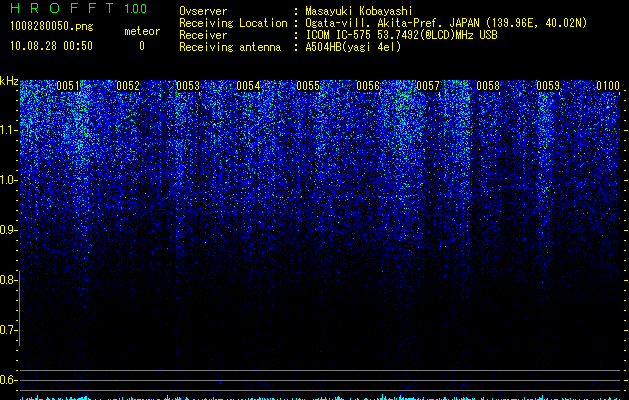Click the 0052 time marker
Screen dimensions: 629x400
pos(128,86)
